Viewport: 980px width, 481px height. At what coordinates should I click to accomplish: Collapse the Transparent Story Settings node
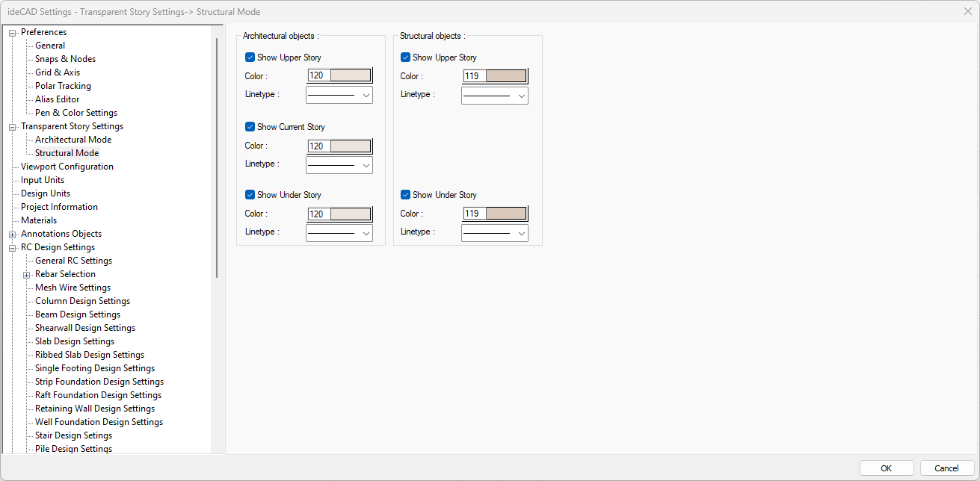12,127
